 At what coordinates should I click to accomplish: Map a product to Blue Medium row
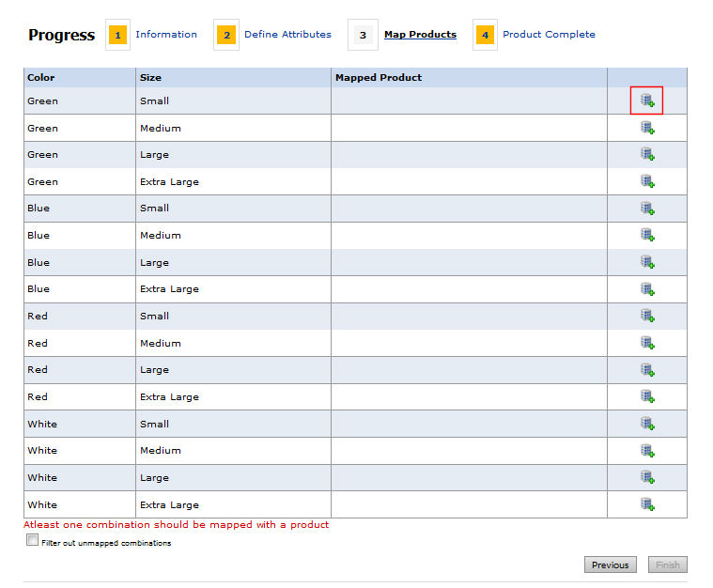647,235
